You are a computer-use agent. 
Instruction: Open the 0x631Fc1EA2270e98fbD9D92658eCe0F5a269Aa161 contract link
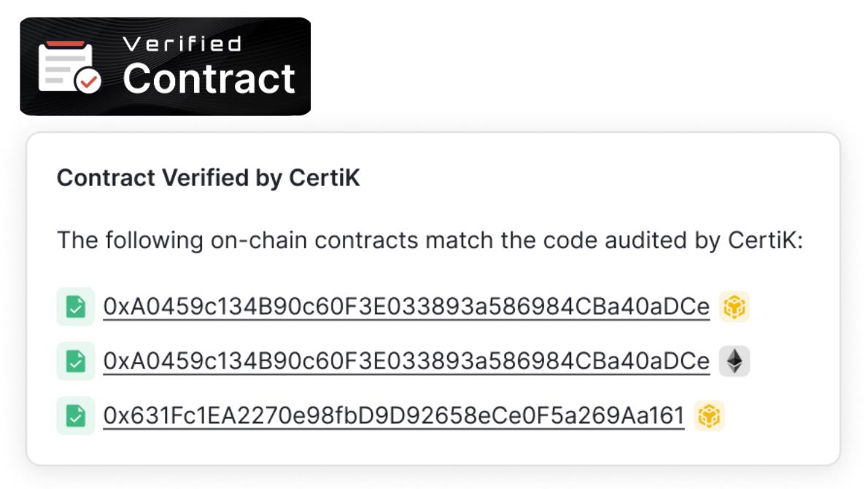click(x=394, y=416)
